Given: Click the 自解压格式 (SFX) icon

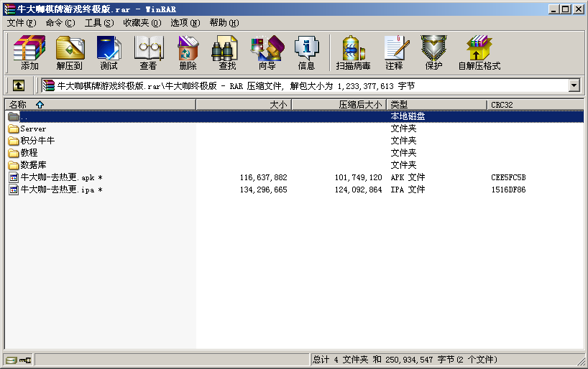Looking at the screenshot, I should [x=479, y=53].
